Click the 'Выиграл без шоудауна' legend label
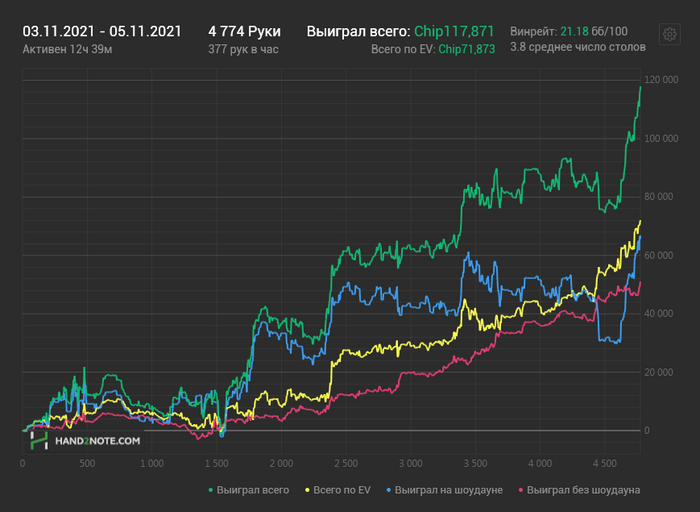This screenshot has width=700, height=512. coord(583,490)
